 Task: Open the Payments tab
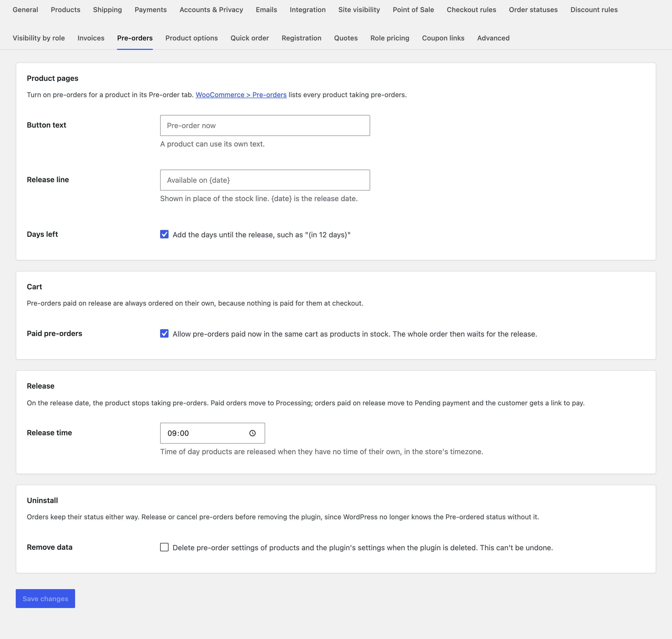pos(151,10)
